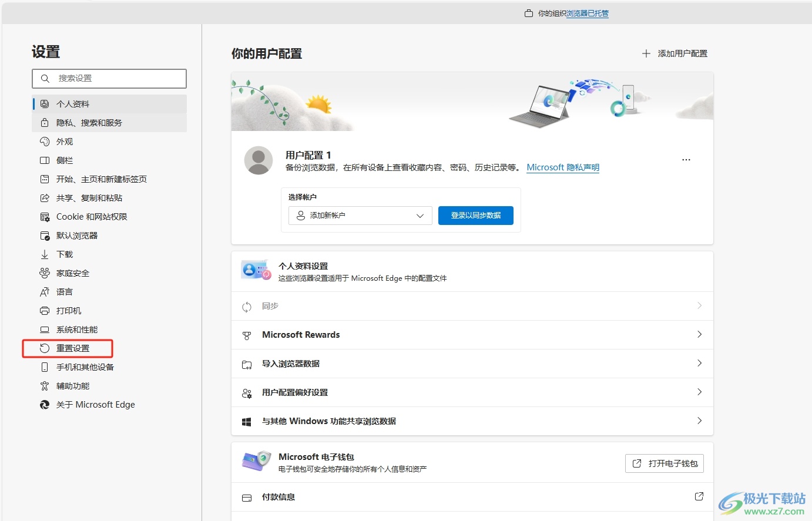Click the System and performance (系统和性能) icon
Viewport: 812px width, 521px height.
45,330
